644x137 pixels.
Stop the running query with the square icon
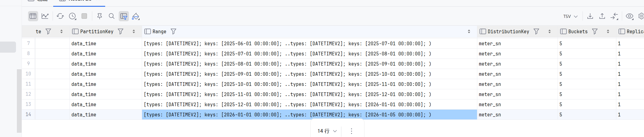coord(84,16)
